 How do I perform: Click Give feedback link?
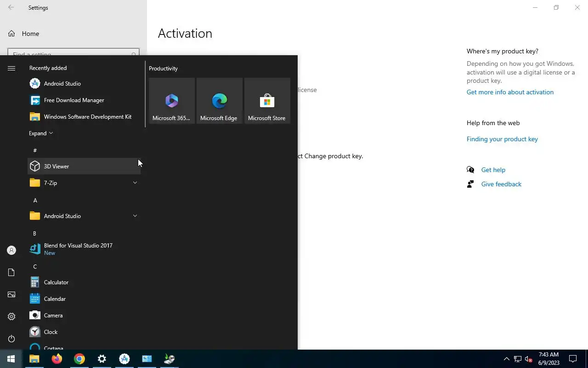(x=501, y=184)
